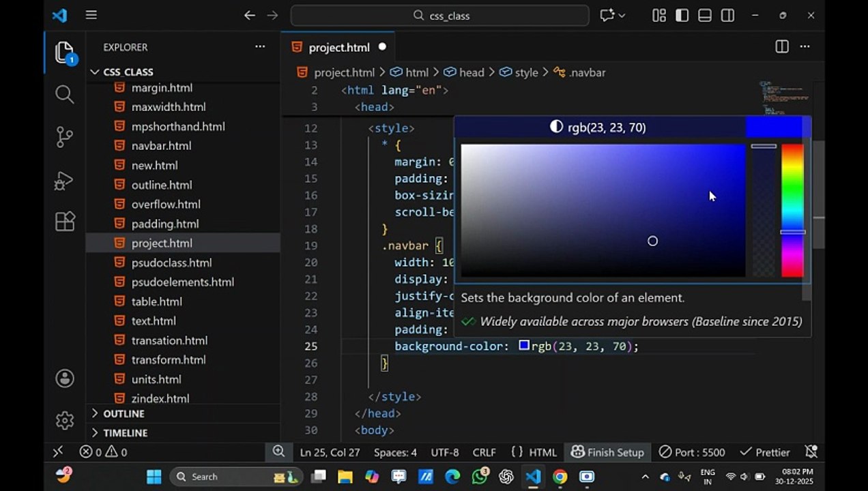Expand the TIMELINE section
Screen dimensions: 868x491
coord(125,433)
